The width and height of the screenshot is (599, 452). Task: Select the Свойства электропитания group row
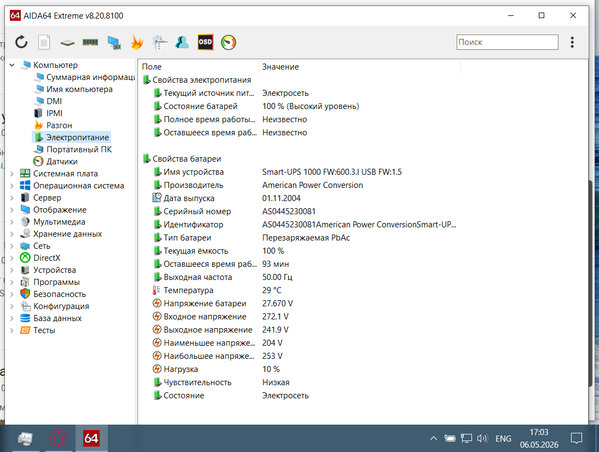[197, 80]
